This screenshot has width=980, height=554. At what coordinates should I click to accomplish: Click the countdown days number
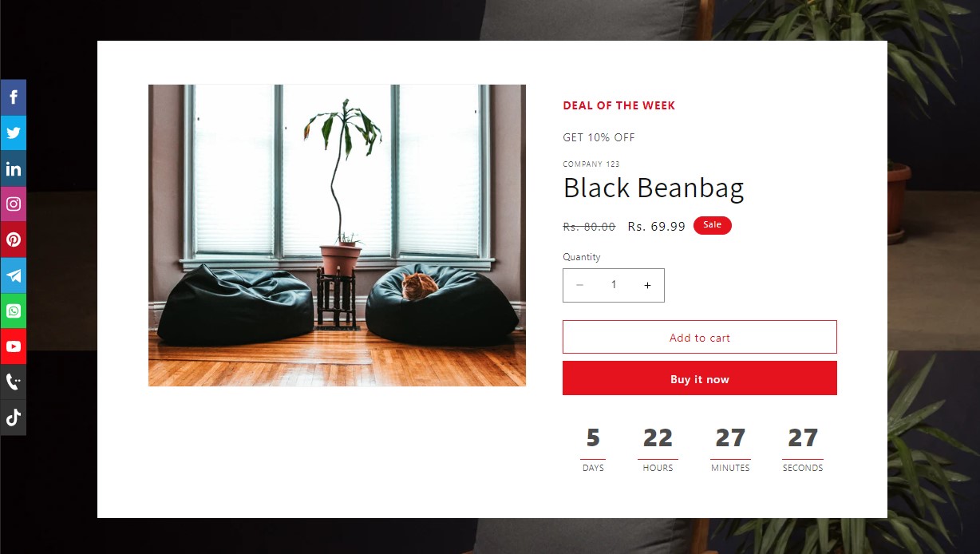[593, 438]
